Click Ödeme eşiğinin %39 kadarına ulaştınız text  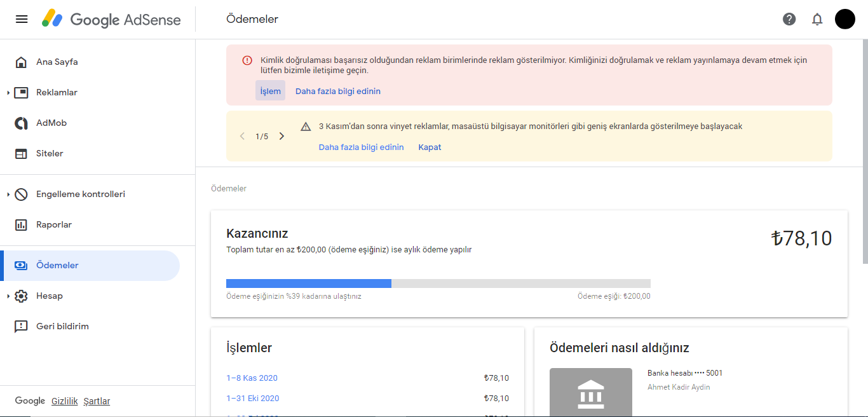pyautogui.click(x=294, y=296)
